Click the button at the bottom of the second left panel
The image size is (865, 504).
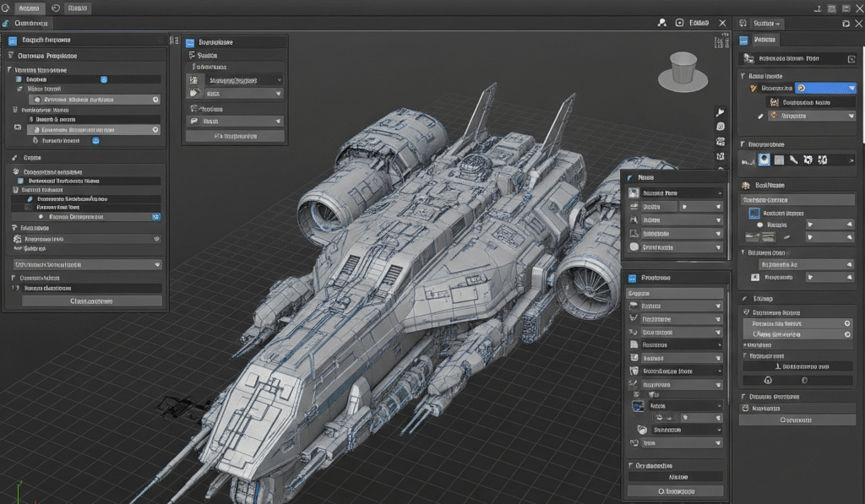(236, 136)
